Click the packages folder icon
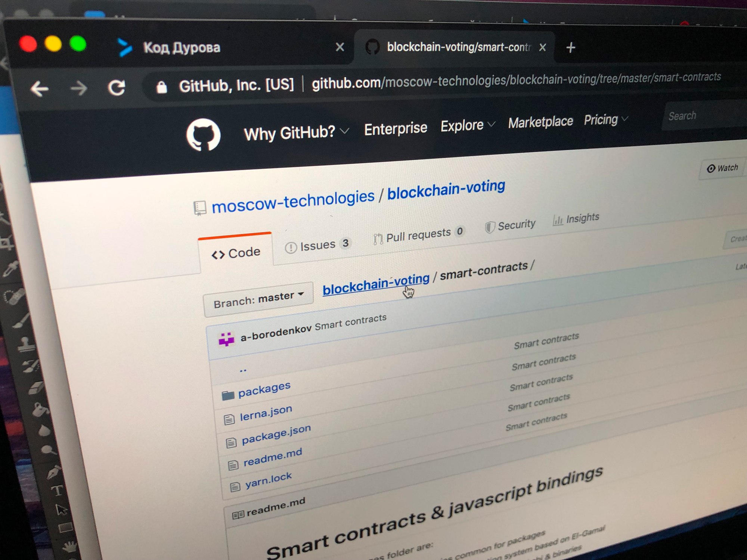 (228, 395)
